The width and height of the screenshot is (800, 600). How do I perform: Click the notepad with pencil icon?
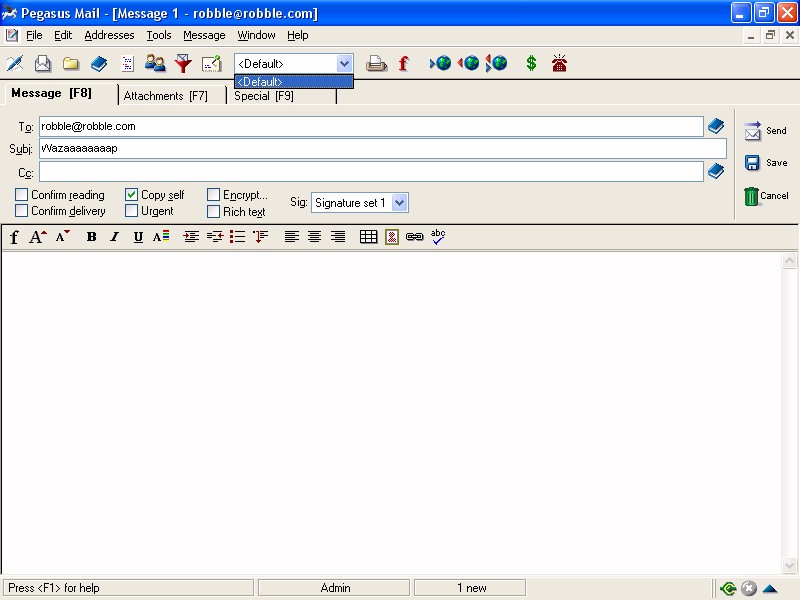(211, 64)
